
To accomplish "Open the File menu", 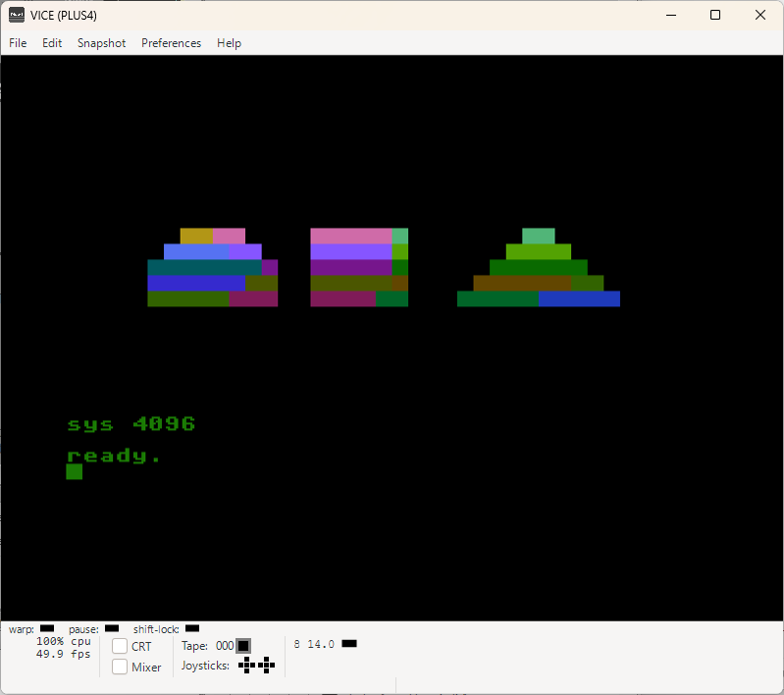I will tap(18, 43).
